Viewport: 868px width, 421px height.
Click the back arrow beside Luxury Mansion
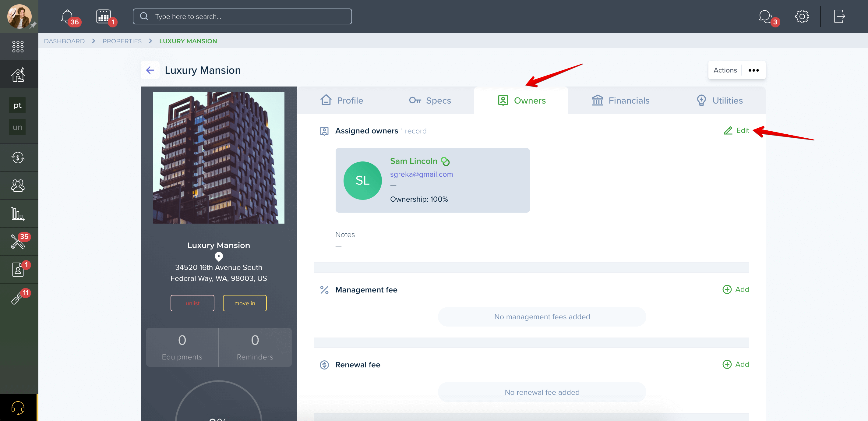point(150,70)
